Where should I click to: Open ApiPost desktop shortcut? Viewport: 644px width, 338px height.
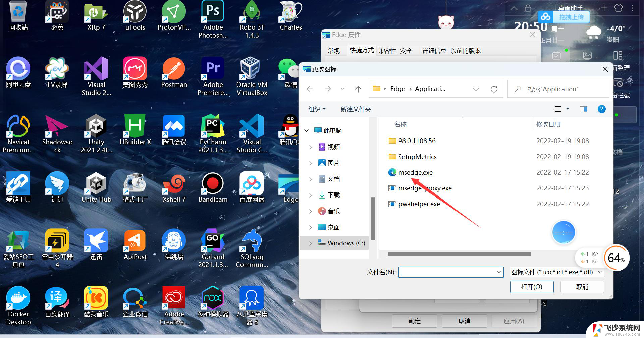pyautogui.click(x=135, y=245)
